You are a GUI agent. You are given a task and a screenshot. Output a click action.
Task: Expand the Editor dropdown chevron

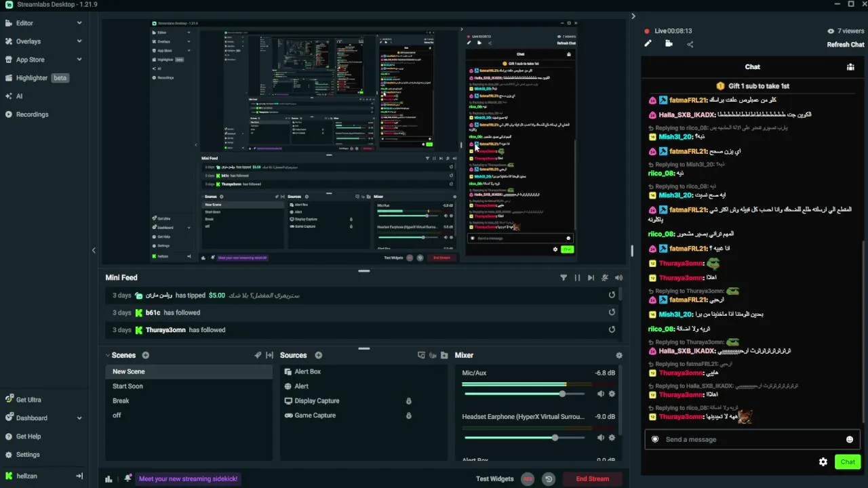[x=79, y=23]
